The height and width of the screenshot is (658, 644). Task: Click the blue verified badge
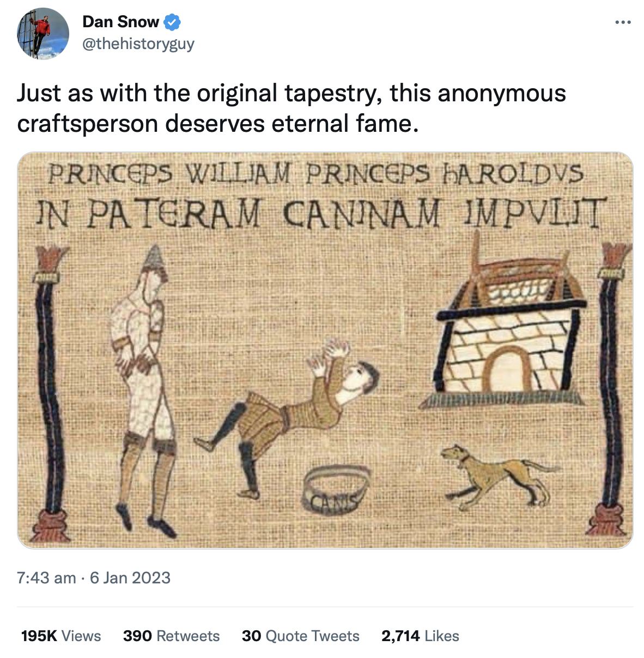pos(173,22)
